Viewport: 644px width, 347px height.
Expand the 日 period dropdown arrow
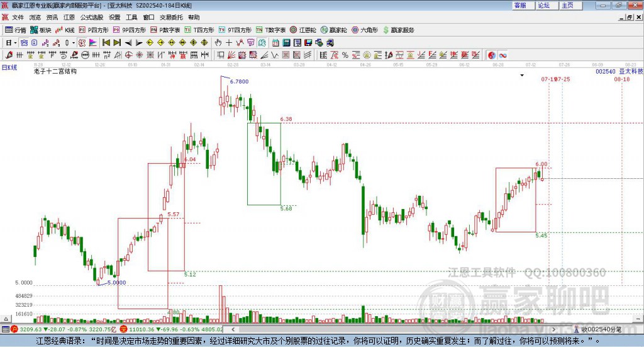pos(16,43)
